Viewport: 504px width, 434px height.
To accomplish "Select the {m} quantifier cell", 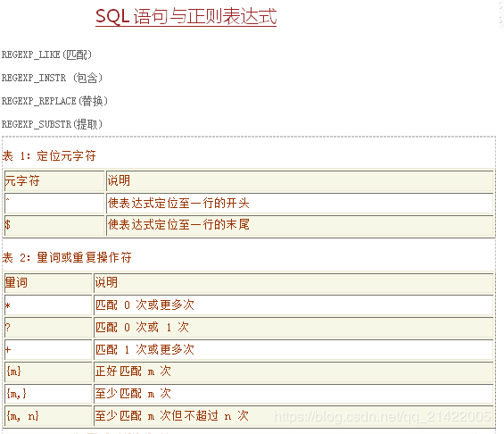I will [48, 371].
